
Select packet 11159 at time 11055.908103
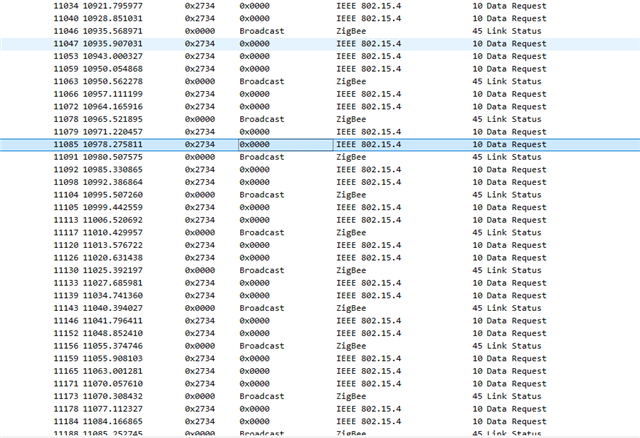pos(320,358)
